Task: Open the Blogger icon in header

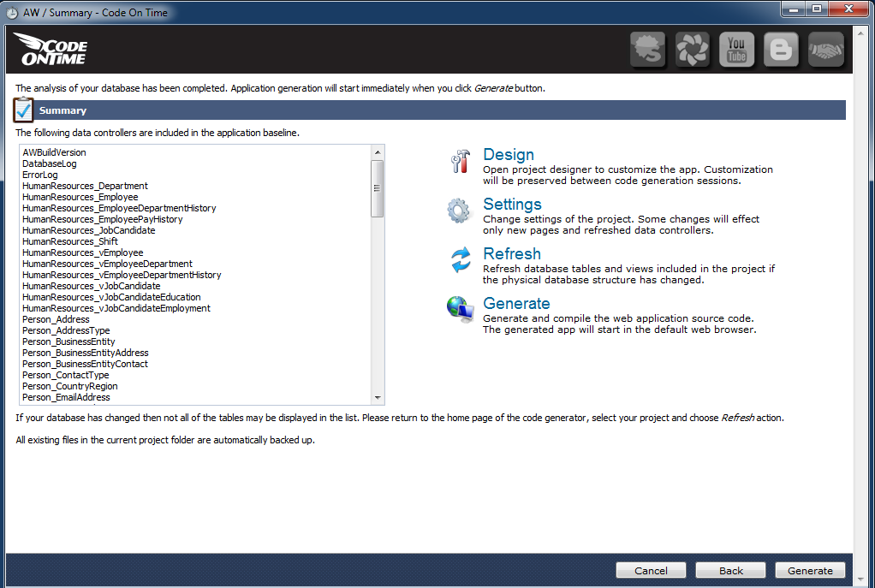Action: click(x=781, y=50)
